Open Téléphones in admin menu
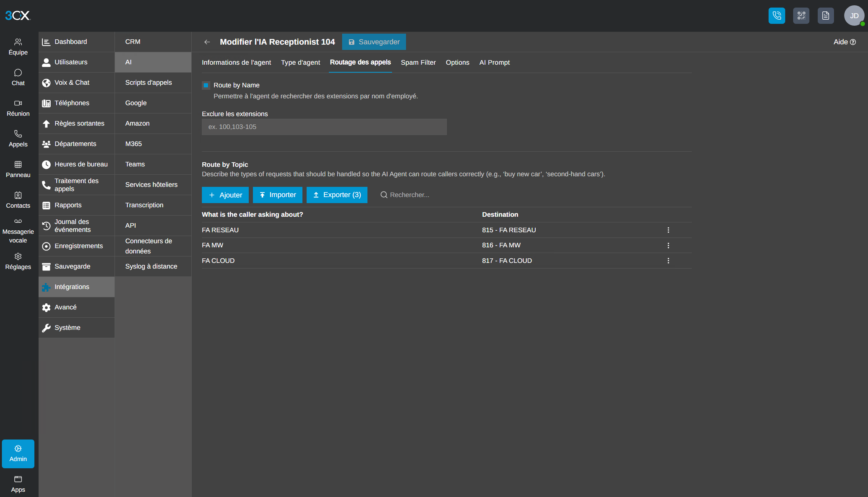Image resolution: width=868 pixels, height=497 pixels. click(x=77, y=103)
